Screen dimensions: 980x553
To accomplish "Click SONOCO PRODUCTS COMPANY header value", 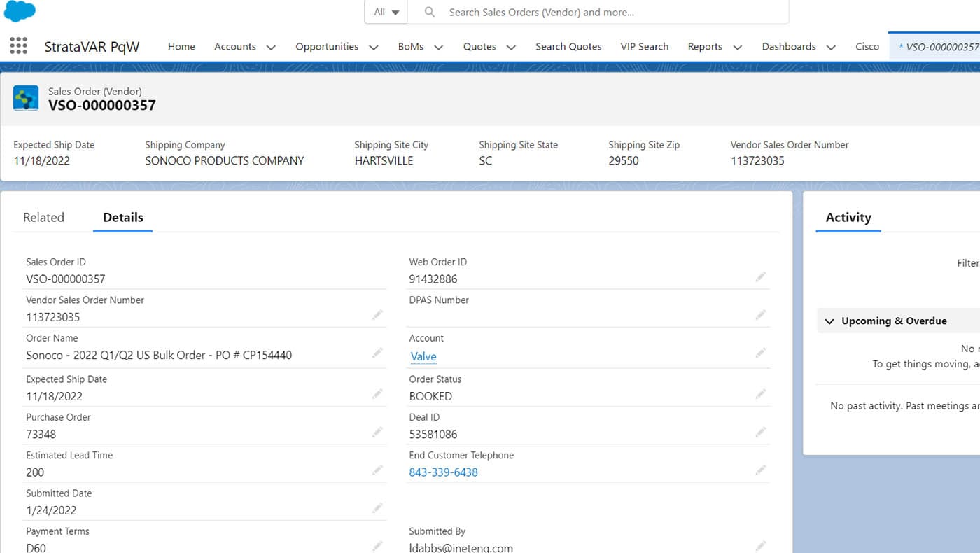I will click(225, 160).
